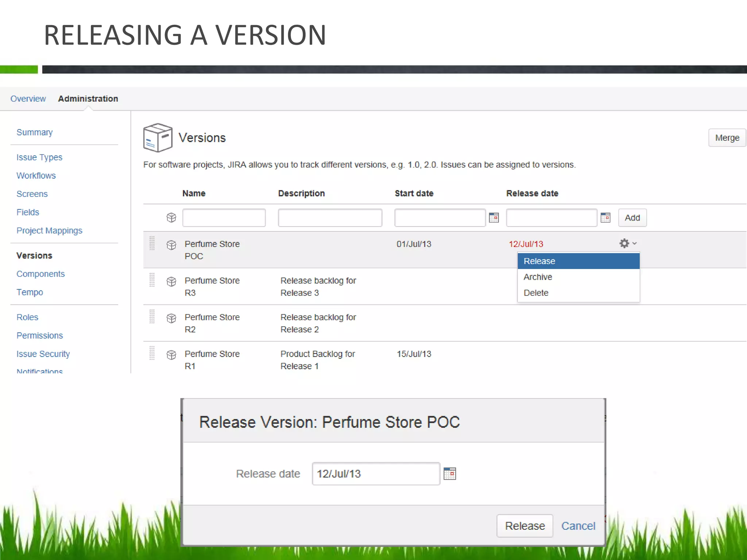Screen dimensions: 747x560
Task: Open Components in the sidebar
Action: pyautogui.click(x=40, y=274)
